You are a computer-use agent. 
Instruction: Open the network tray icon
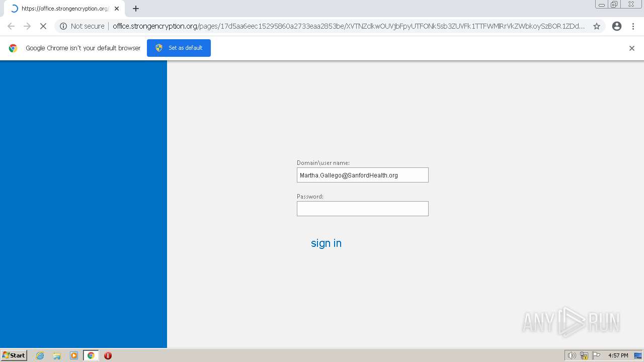point(584,355)
